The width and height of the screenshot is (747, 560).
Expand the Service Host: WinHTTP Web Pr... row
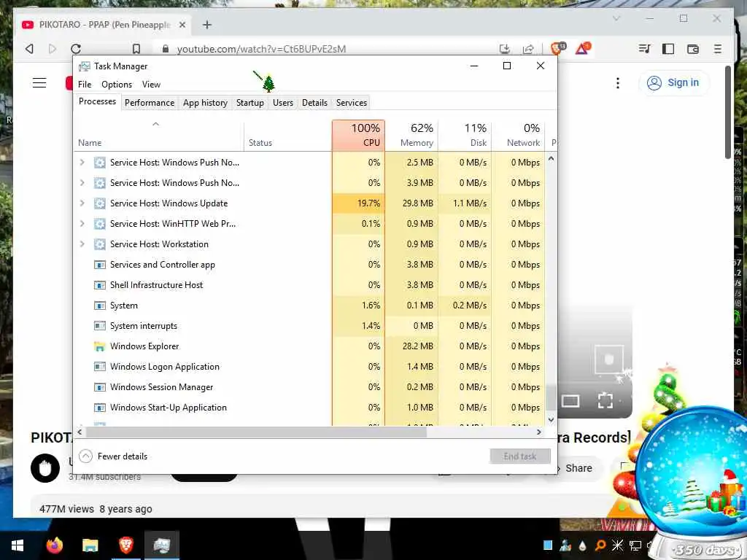(x=82, y=224)
